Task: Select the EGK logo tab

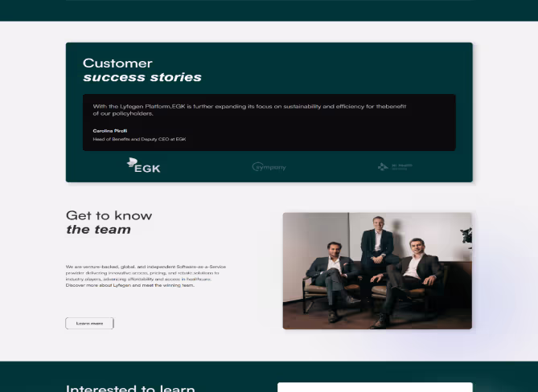Action: 143,165
